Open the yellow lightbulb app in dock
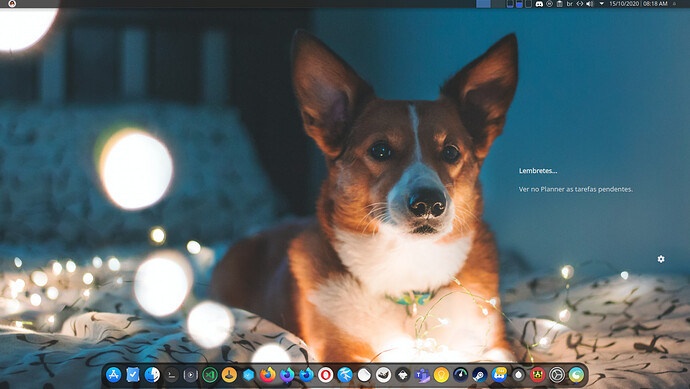The image size is (690, 389). [x=441, y=374]
